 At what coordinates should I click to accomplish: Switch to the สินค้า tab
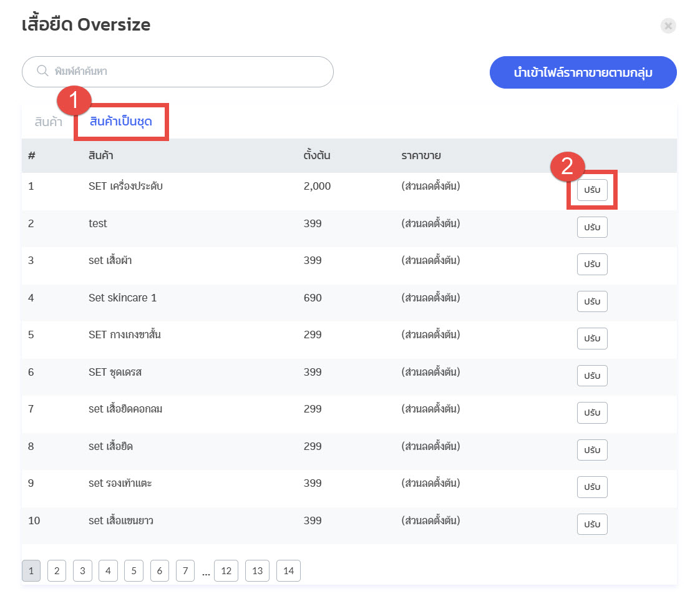(49, 122)
